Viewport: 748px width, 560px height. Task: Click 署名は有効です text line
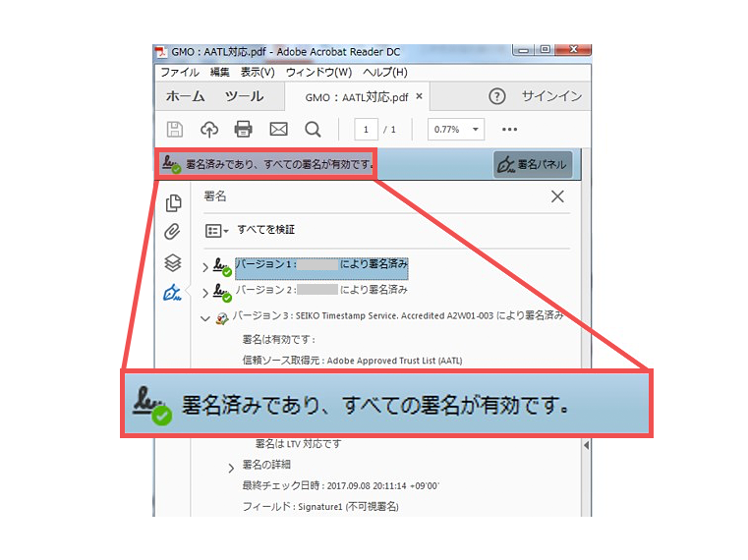pos(278,339)
